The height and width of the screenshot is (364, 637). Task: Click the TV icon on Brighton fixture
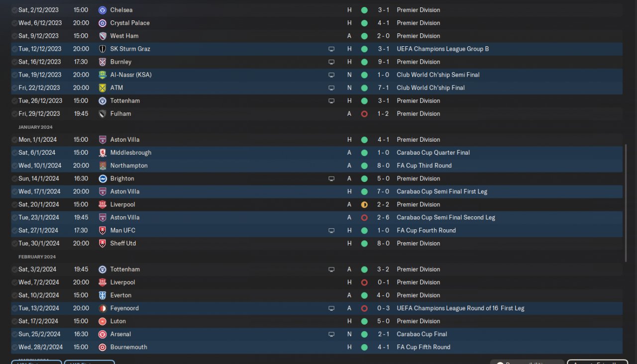coord(331,179)
